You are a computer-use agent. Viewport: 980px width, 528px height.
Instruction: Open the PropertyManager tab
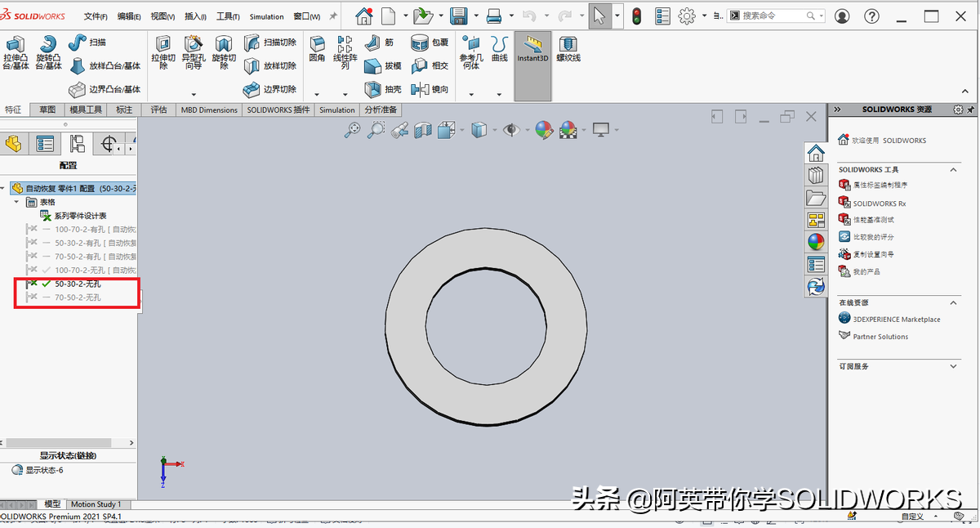pos(45,145)
